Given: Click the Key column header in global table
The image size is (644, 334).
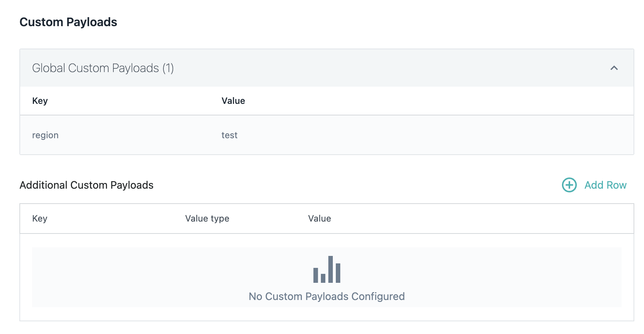Looking at the screenshot, I should 40,101.
